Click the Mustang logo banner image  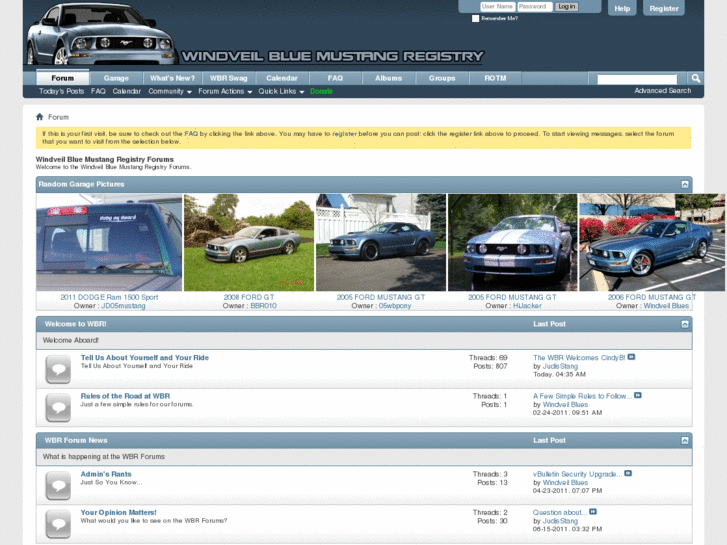[x=255, y=33]
